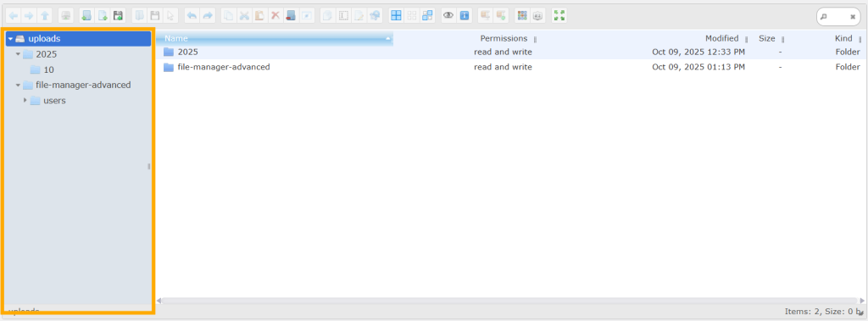Image resolution: width=868 pixels, height=321 pixels.
Task: Click the paste clipboard icon
Action: coord(259,16)
